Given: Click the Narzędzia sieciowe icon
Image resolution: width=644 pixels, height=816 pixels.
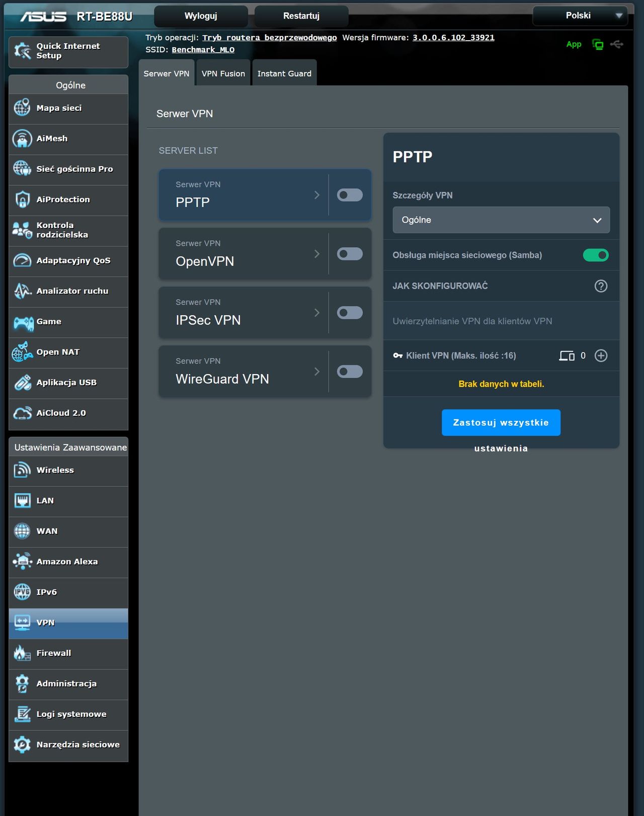Looking at the screenshot, I should [22, 745].
